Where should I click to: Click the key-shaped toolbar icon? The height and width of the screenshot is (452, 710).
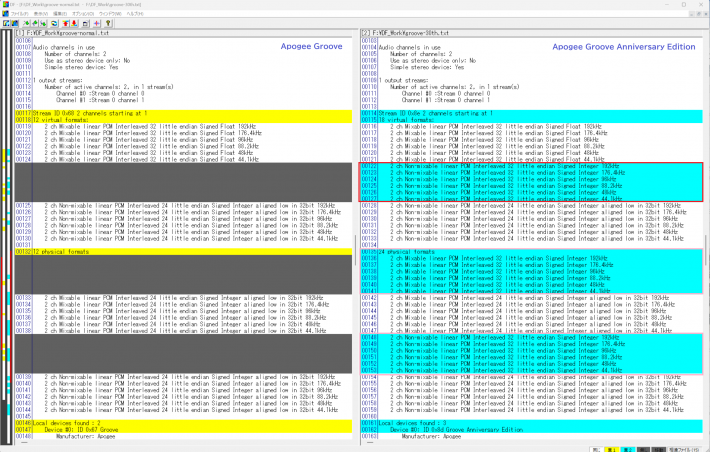[x=108, y=23]
